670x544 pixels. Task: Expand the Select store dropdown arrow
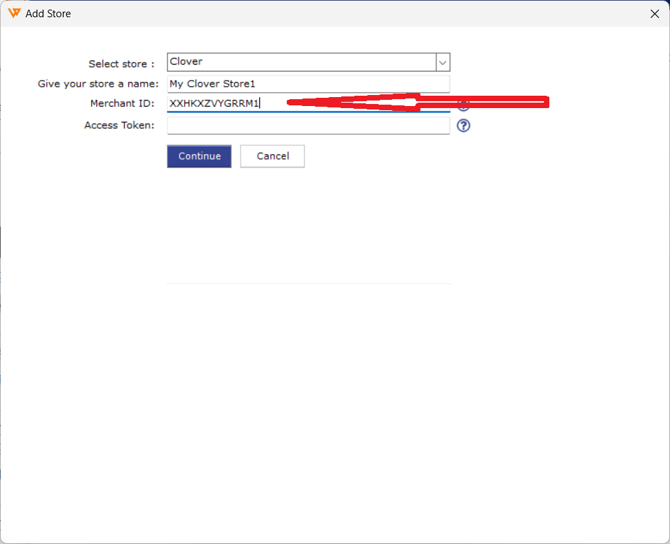[443, 62]
